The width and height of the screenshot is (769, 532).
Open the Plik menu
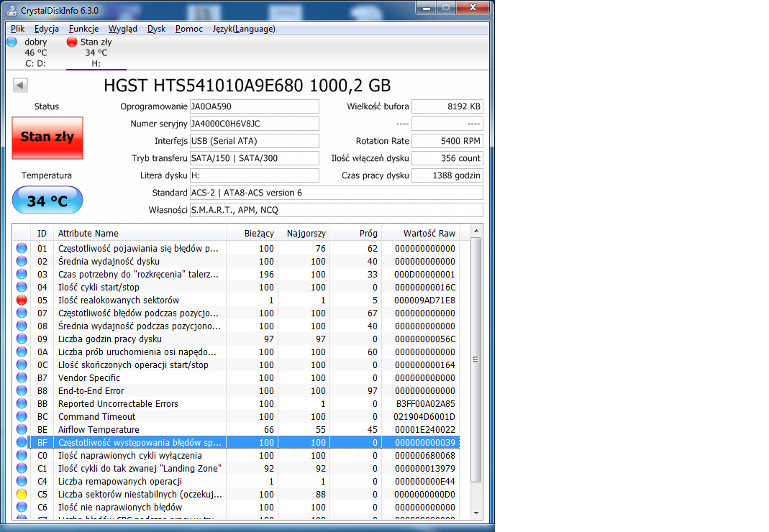tap(18, 29)
